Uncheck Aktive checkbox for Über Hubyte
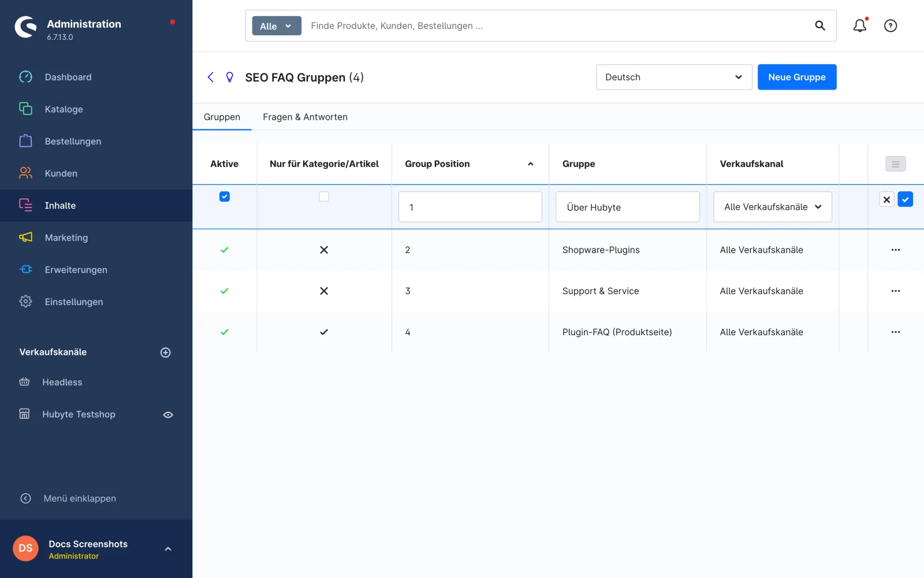The width and height of the screenshot is (924, 578). coord(225,197)
